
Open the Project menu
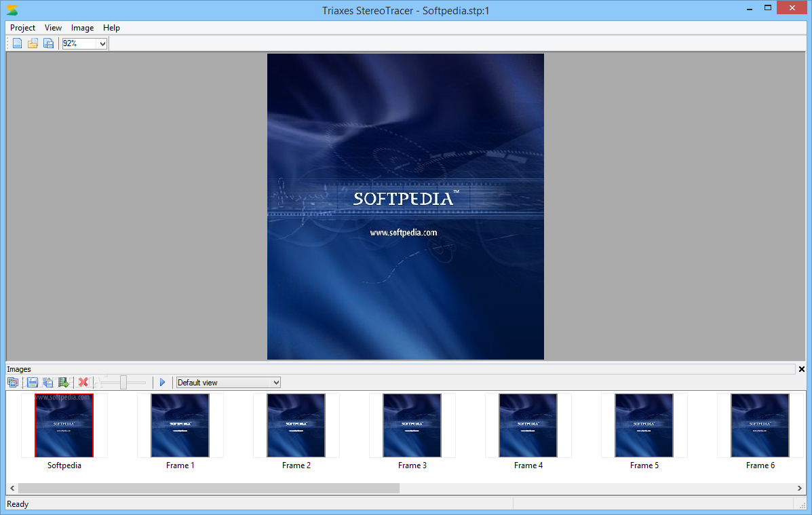[x=23, y=28]
